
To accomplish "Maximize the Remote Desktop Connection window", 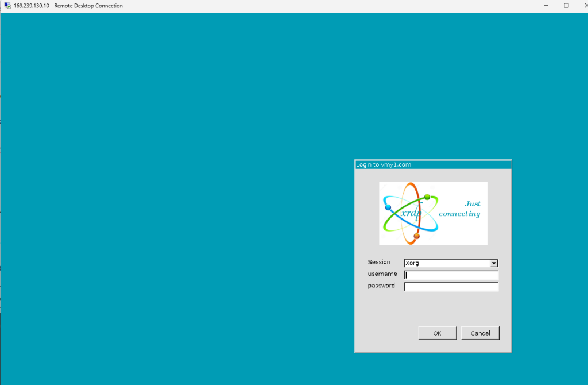I will click(x=566, y=5).
